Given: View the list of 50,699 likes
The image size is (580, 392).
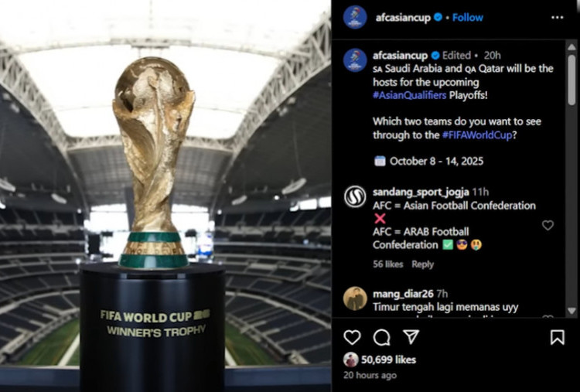Looking at the screenshot, I should coord(388,360).
